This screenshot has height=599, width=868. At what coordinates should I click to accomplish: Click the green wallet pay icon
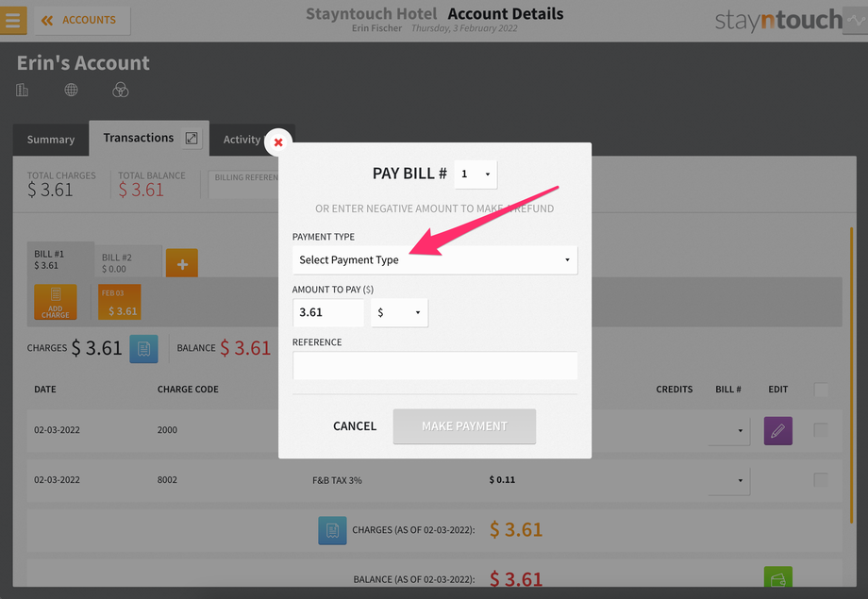(x=777, y=577)
